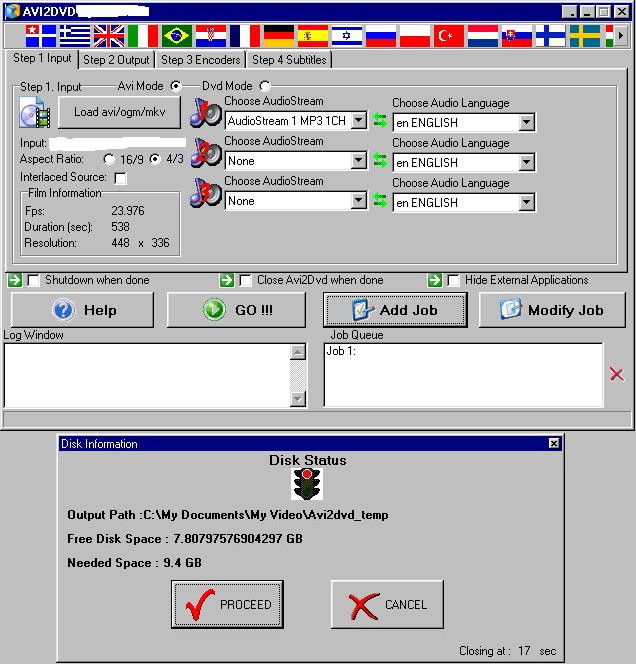Image resolution: width=636 pixels, height=664 pixels.
Task: Select the Croatian flag language
Action: point(211,36)
